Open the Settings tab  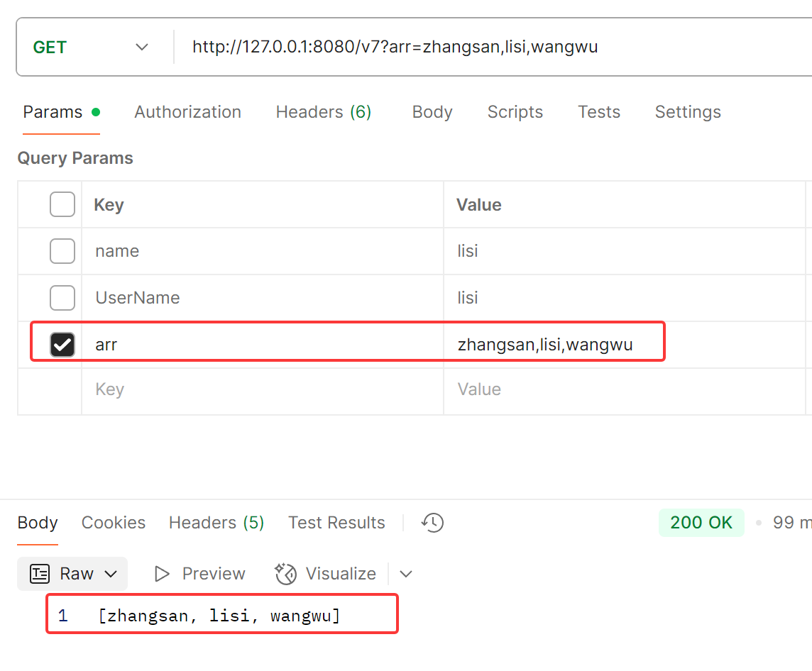[688, 112]
